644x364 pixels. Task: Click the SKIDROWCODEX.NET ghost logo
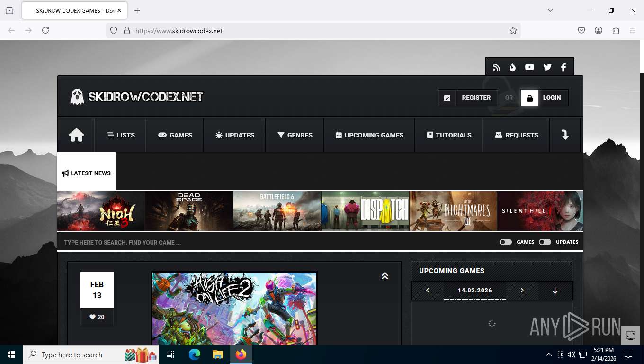[137, 97]
